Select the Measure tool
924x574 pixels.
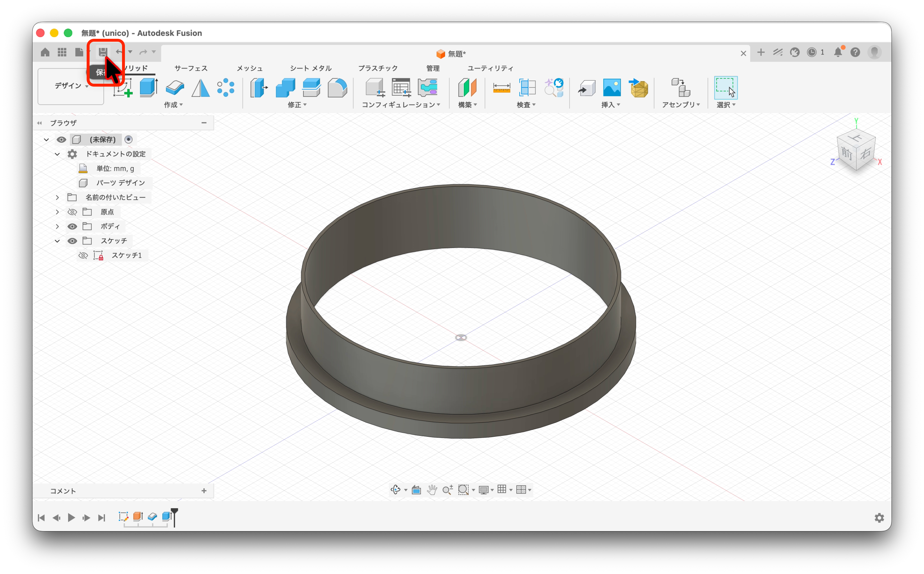click(x=501, y=88)
